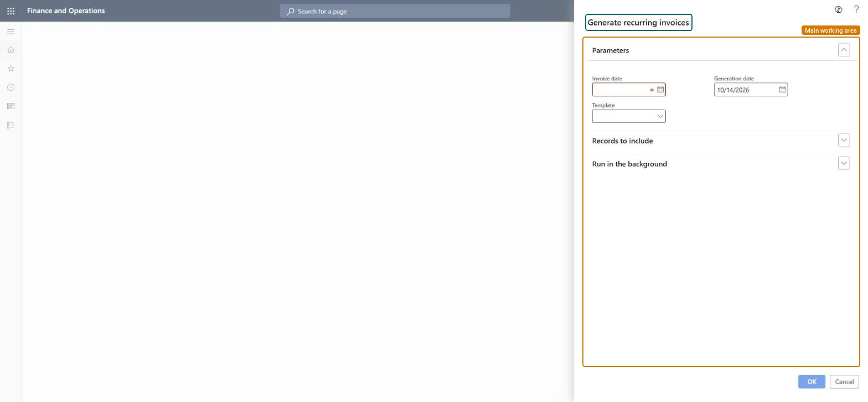The image size is (868, 402).
Task: Click the Generate recurring invoices heading
Action: point(638,23)
